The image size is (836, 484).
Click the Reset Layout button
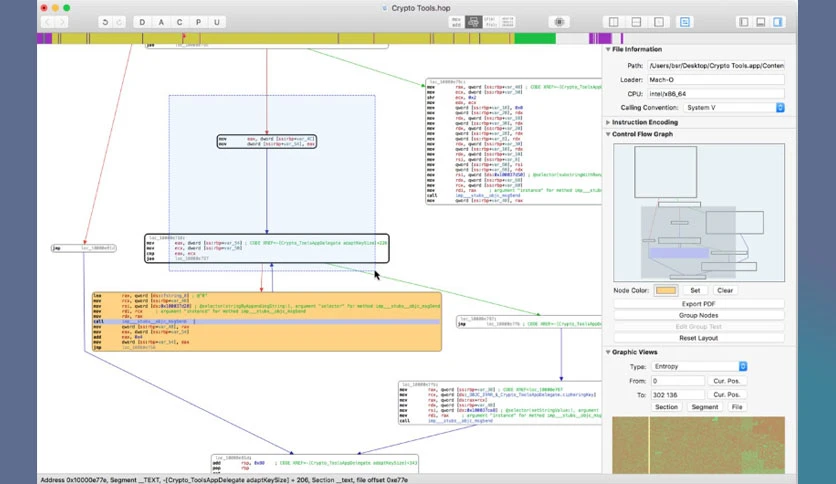(x=698, y=338)
